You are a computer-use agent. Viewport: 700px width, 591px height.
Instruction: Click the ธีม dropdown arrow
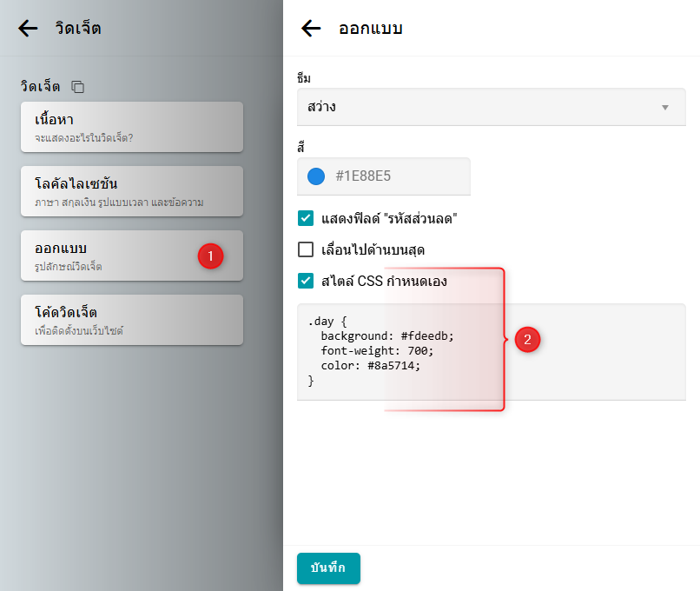665,108
